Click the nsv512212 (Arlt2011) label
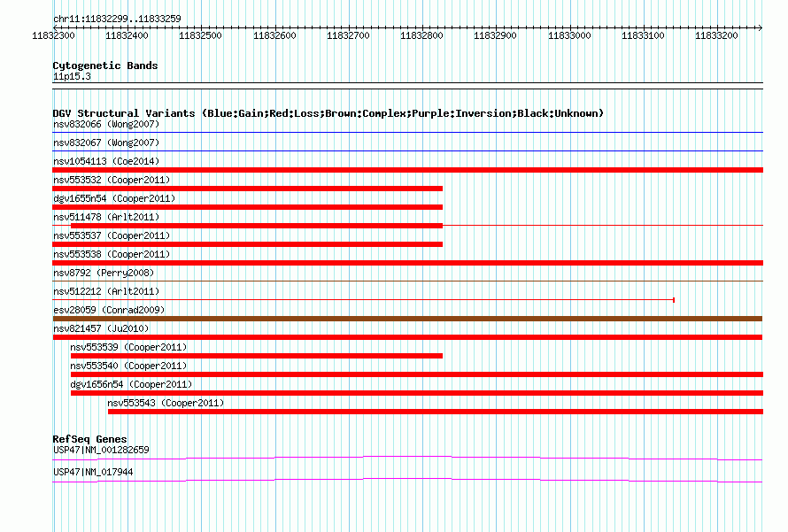The image size is (788, 532). [x=106, y=291]
